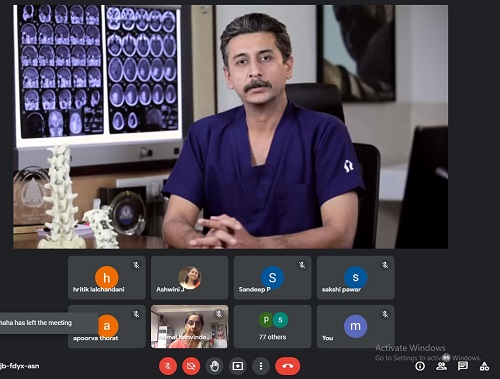The width and height of the screenshot is (500, 379).
Task: Select the woman's live video tile
Action: coord(190,326)
